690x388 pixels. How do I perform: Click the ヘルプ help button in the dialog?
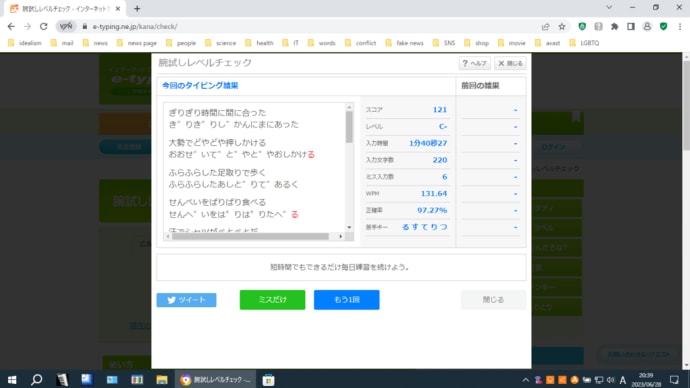pos(474,63)
